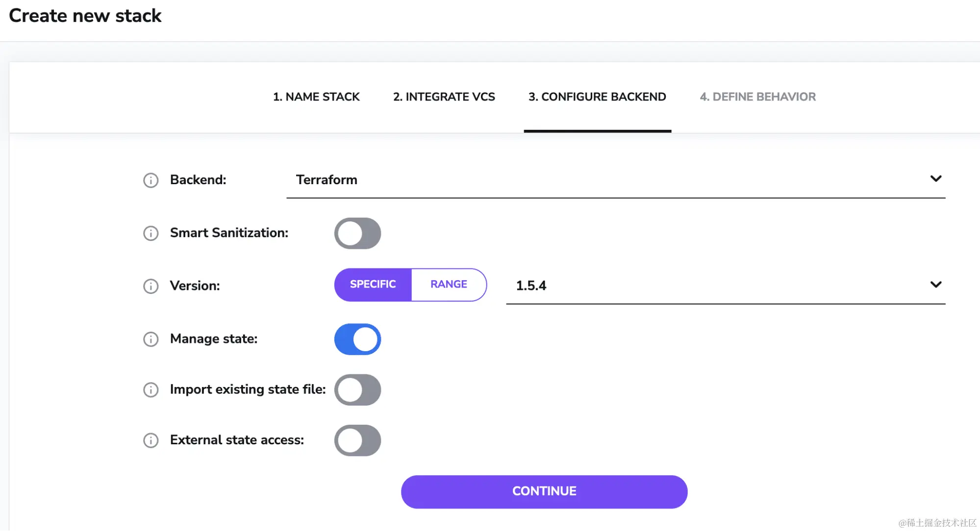Turn off the Manage state switch
The image size is (980, 531).
click(357, 339)
